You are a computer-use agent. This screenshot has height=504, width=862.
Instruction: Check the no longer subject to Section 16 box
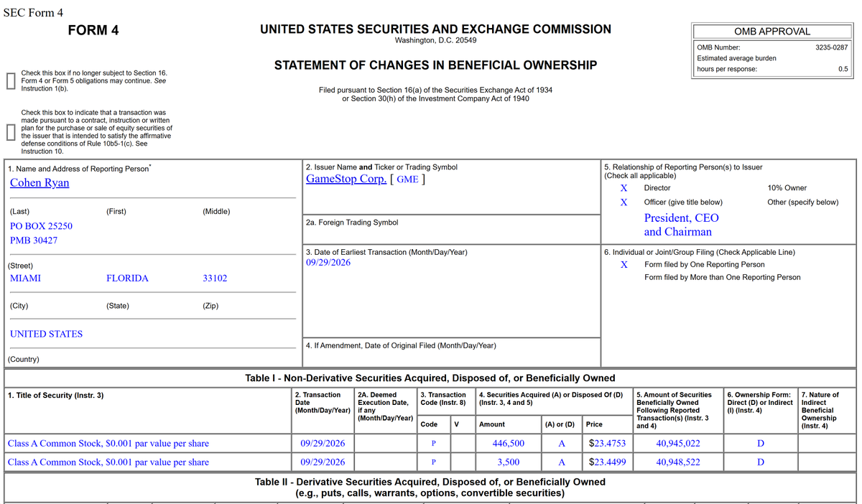click(10, 80)
